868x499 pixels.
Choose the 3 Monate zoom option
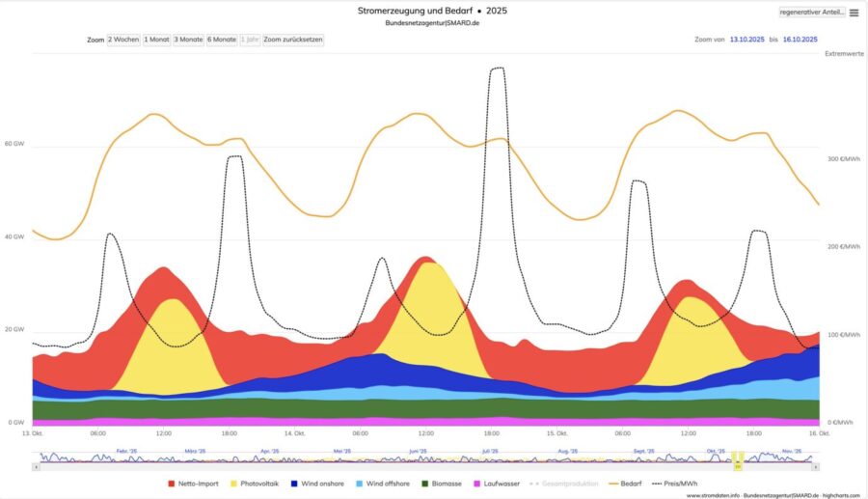[x=188, y=40]
